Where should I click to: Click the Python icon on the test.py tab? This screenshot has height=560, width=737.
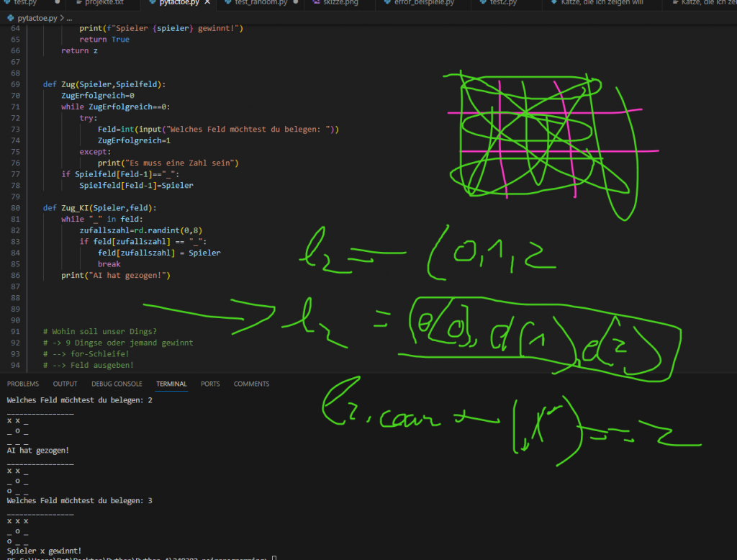click(6, 3)
